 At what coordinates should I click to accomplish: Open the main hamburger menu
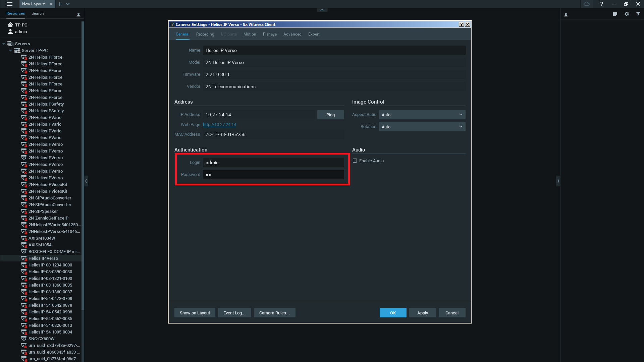[x=10, y=4]
